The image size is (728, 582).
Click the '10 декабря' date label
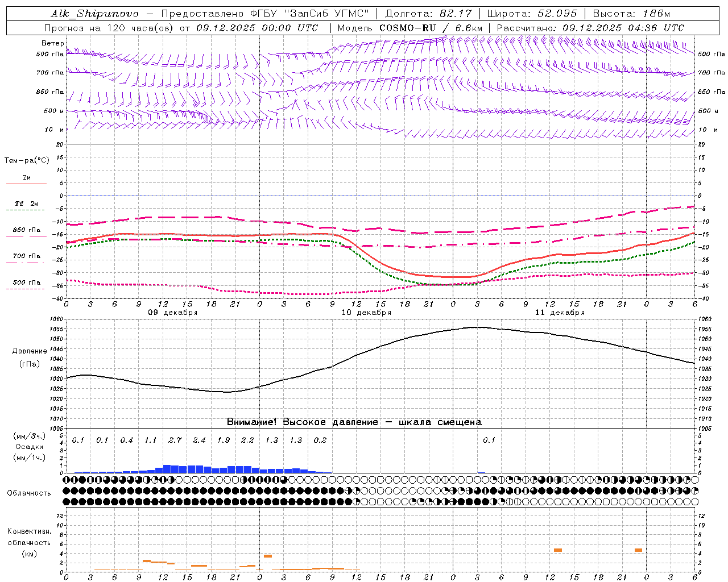[366, 313]
